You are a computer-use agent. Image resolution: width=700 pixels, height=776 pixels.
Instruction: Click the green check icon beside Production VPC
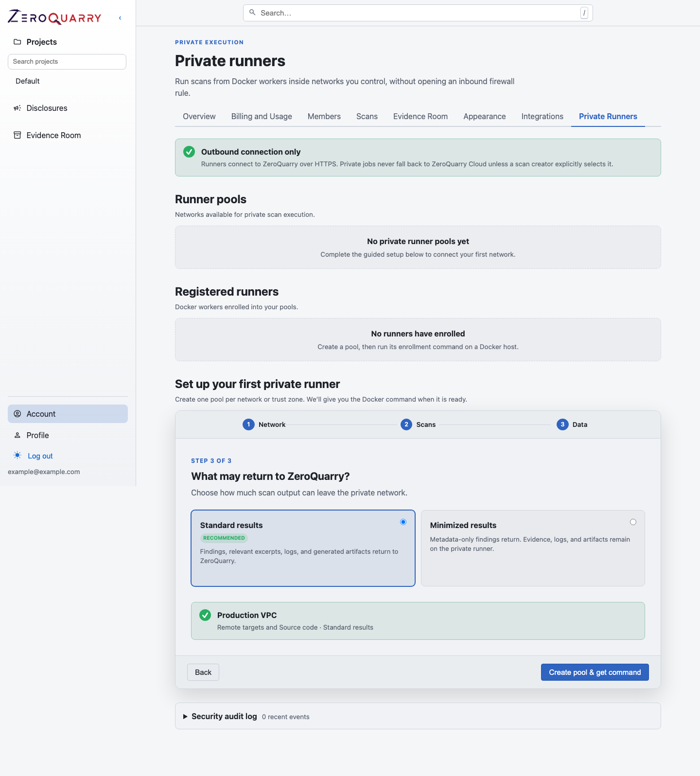coord(205,615)
